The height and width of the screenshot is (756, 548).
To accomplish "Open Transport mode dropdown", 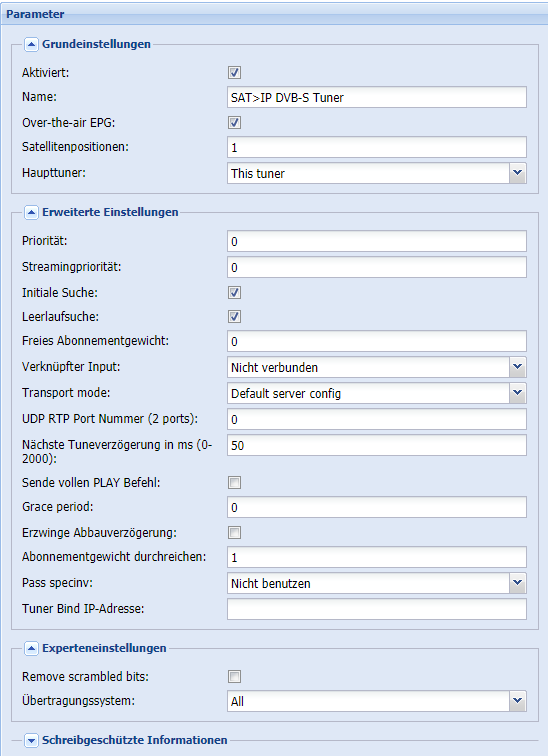I will 518,393.
